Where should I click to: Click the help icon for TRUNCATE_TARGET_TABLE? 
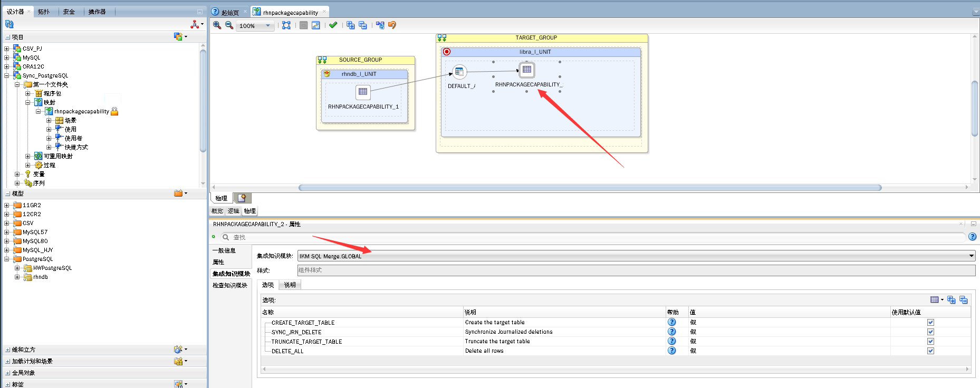pos(671,341)
